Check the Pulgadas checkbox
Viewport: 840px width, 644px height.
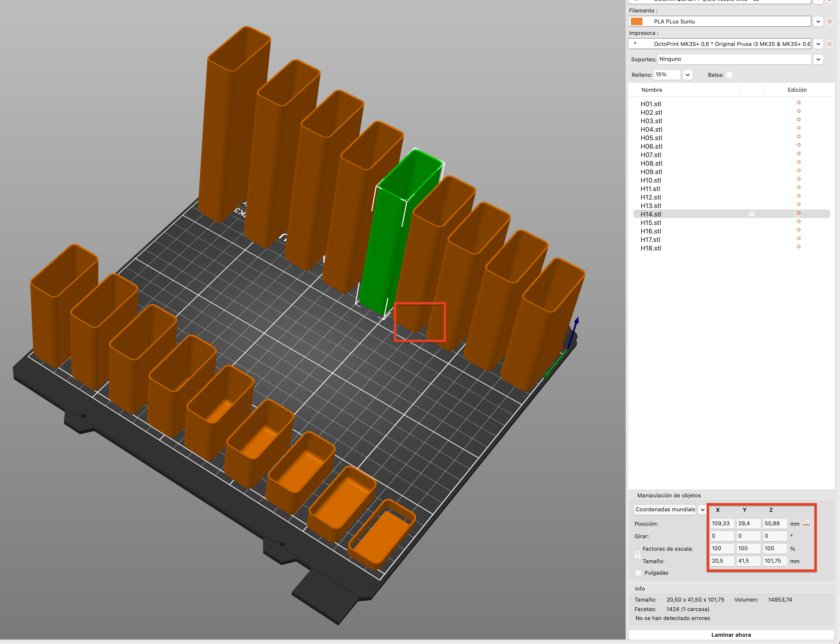(638, 573)
